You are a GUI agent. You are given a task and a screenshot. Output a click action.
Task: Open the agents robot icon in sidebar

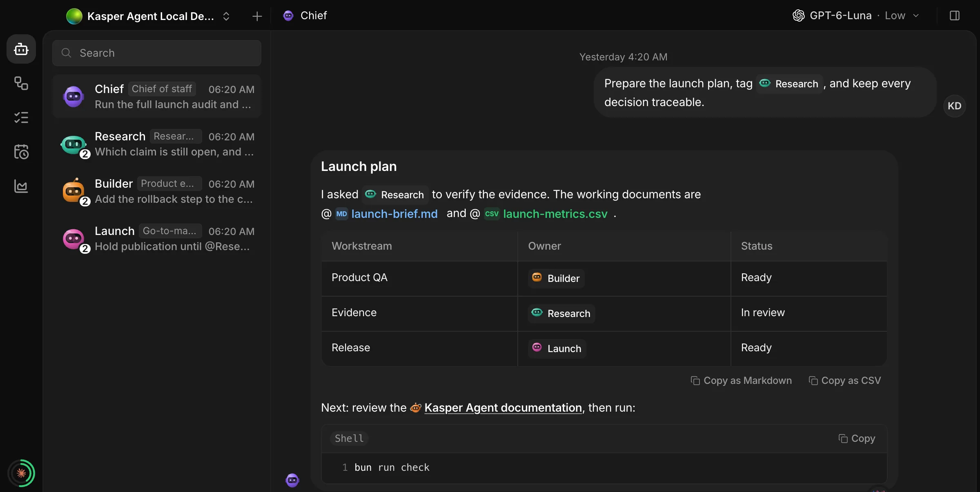(21, 49)
